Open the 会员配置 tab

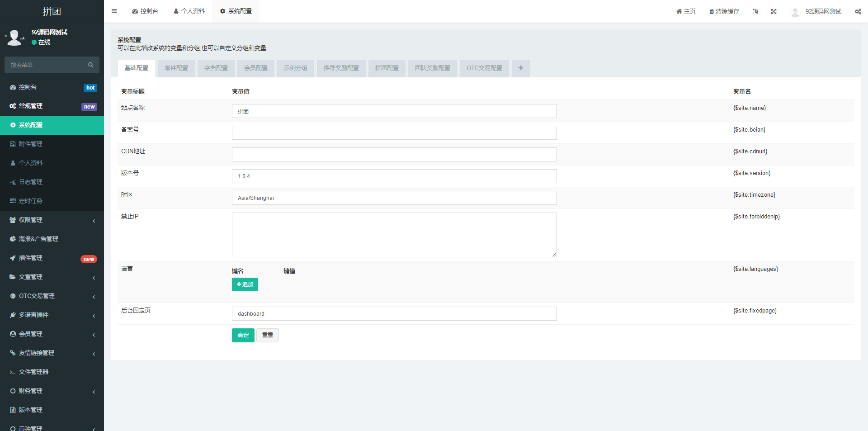pyautogui.click(x=256, y=68)
